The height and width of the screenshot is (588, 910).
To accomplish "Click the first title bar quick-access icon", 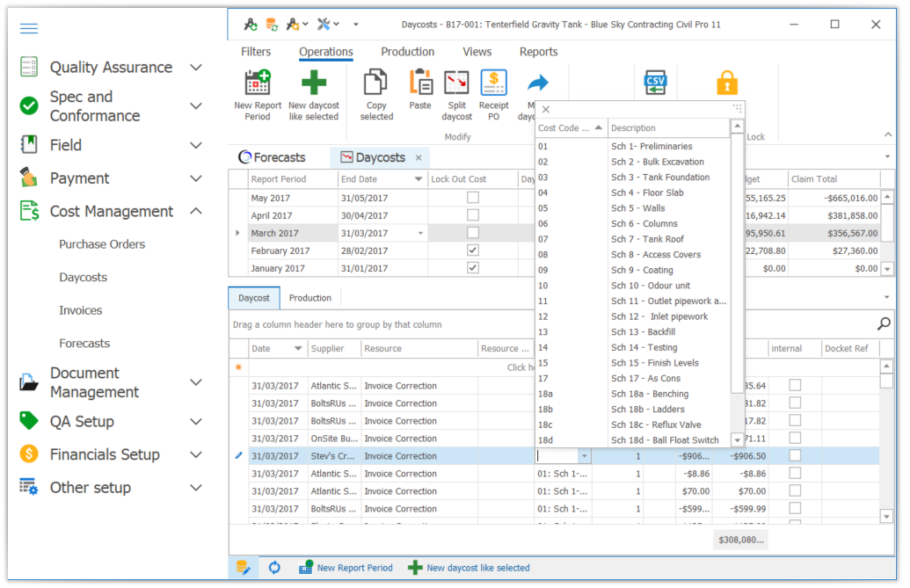I will click(250, 25).
